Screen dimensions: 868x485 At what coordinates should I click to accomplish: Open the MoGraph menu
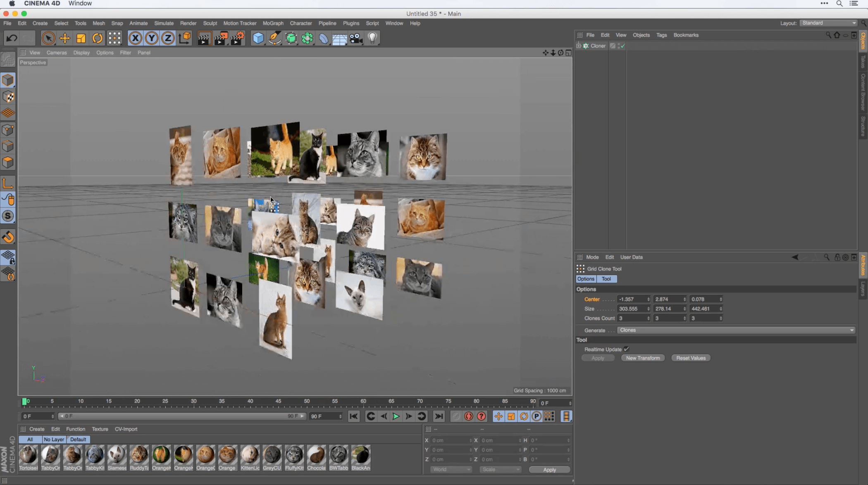(x=273, y=23)
